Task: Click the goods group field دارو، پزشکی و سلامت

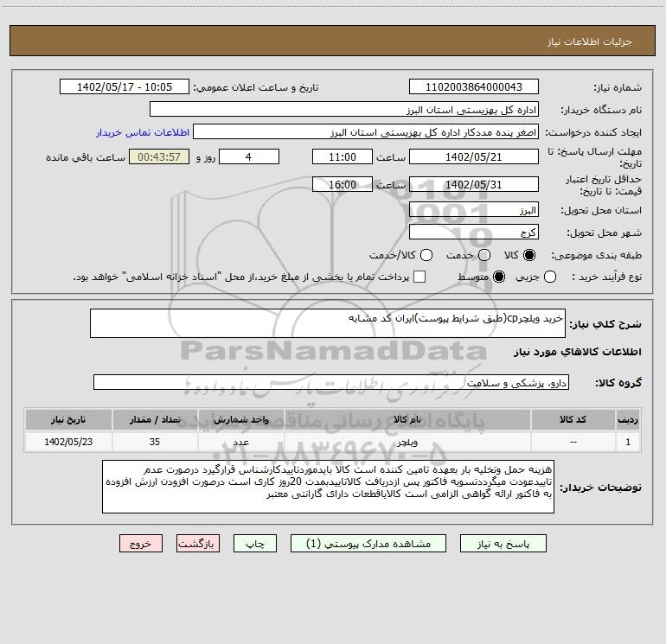Action: (331, 382)
